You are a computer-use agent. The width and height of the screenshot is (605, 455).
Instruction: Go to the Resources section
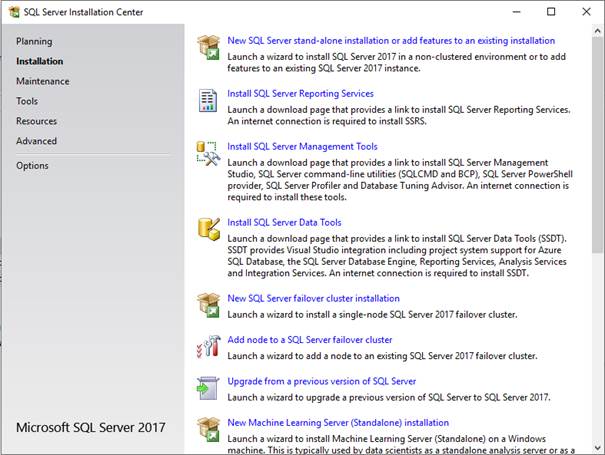pos(36,121)
